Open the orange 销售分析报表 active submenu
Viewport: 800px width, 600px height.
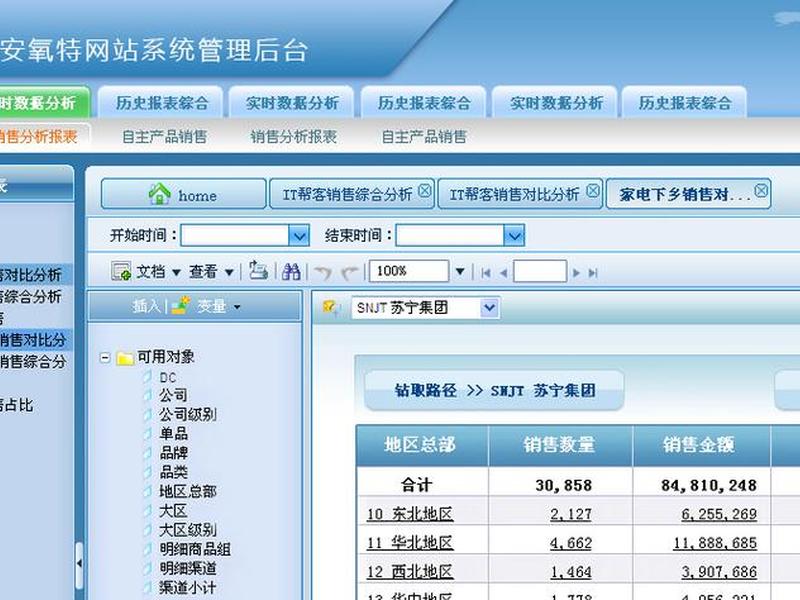coord(39,136)
